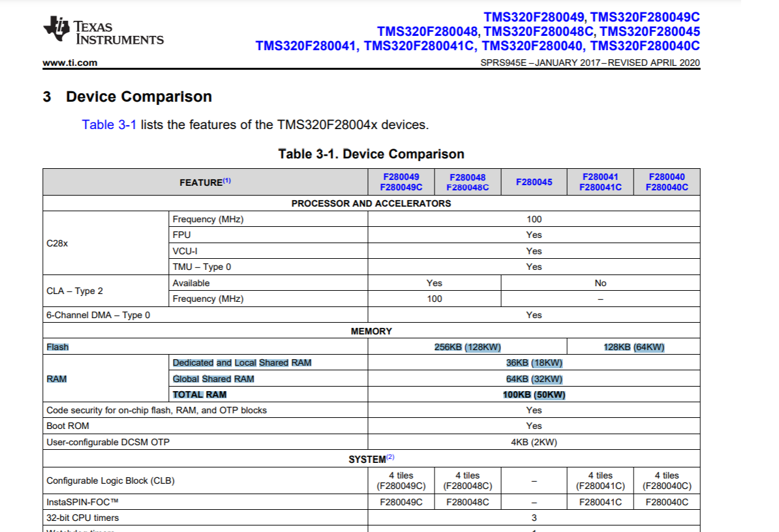Image resolution: width=779 pixels, height=532 pixels.
Task: Click F280041C in the table column header
Action: [600, 187]
